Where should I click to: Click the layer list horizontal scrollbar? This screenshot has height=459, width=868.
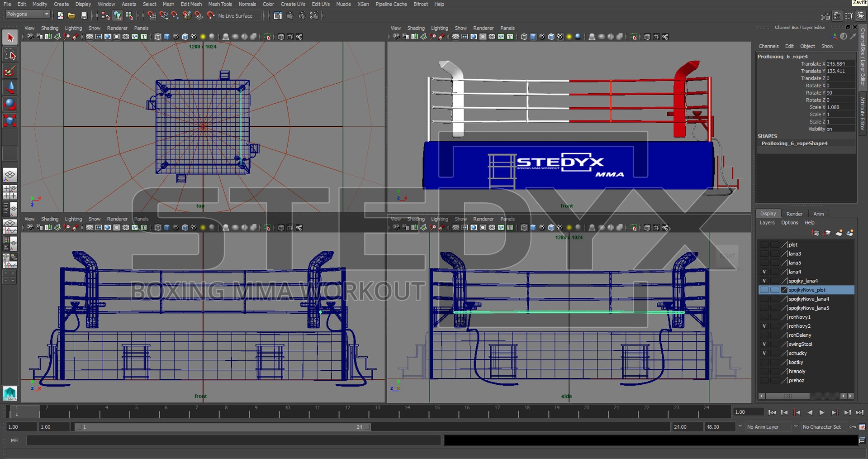[x=787, y=396]
